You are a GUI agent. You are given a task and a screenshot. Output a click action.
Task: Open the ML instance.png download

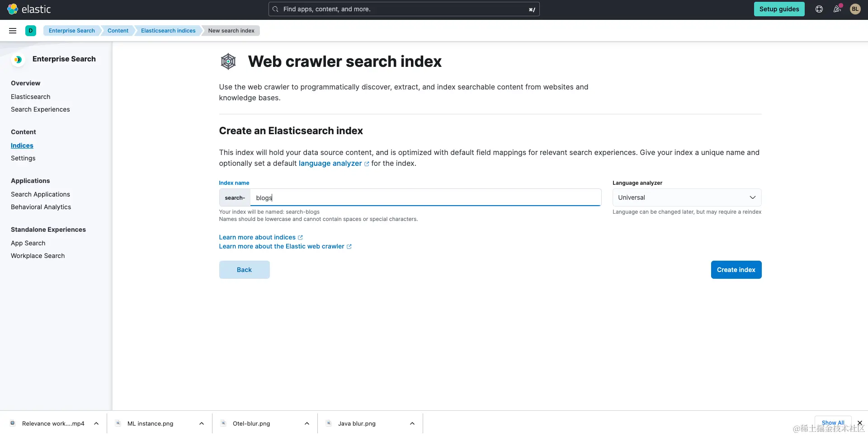150,423
